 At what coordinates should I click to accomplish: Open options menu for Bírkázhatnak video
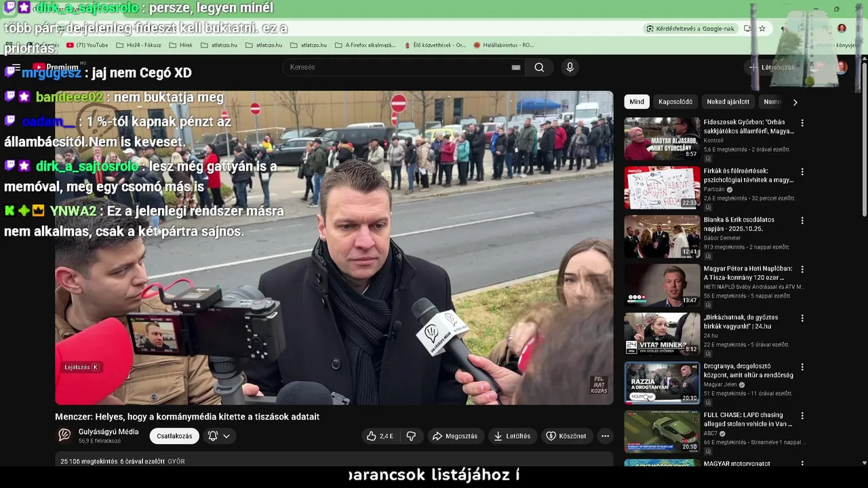click(x=802, y=319)
